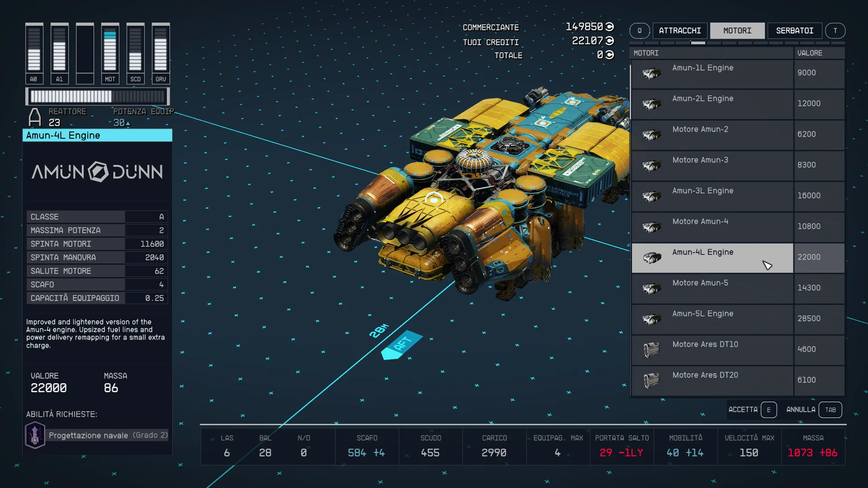Click the GRV grav drive power bar
Screen dimensions: 868x488
point(160,53)
